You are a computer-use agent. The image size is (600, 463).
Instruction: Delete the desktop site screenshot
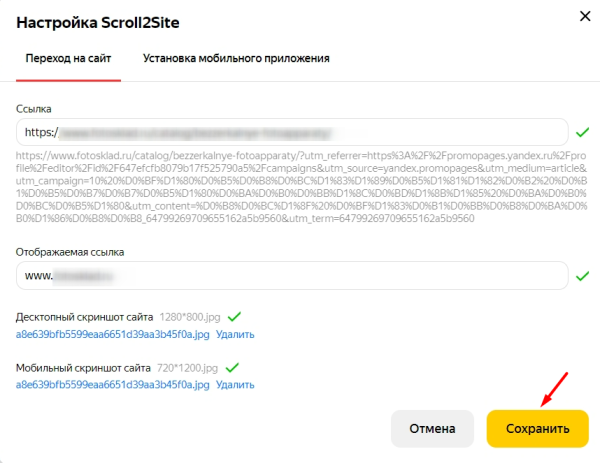(x=236, y=333)
